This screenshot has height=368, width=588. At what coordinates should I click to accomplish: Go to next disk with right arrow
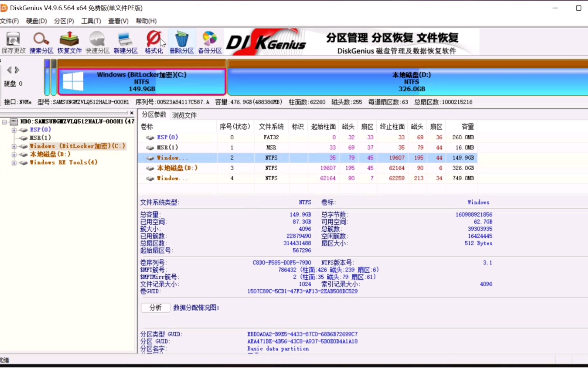click(x=17, y=70)
